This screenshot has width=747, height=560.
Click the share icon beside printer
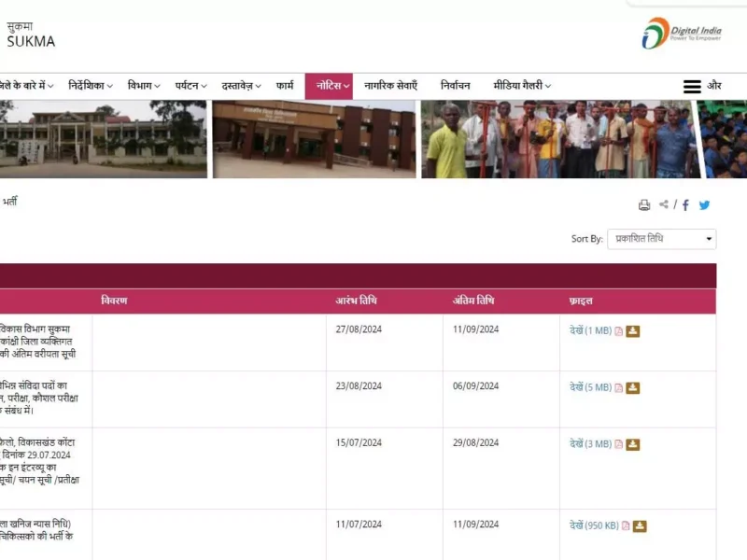[664, 205]
